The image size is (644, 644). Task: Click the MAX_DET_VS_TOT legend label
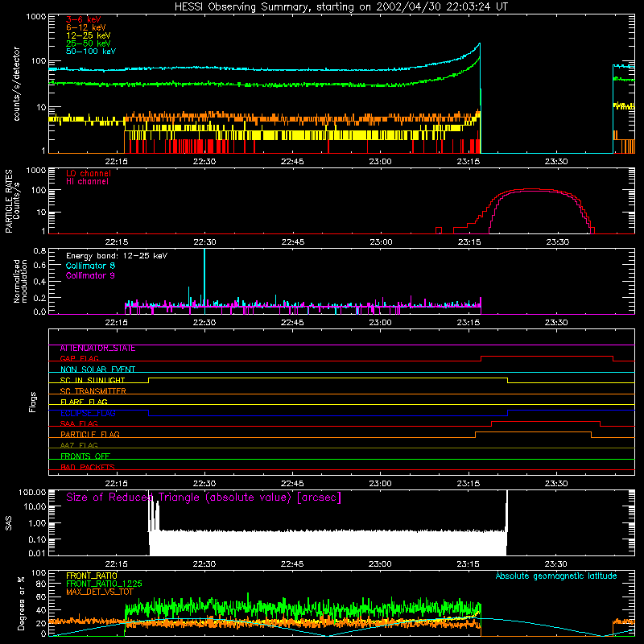pyautogui.click(x=99, y=592)
